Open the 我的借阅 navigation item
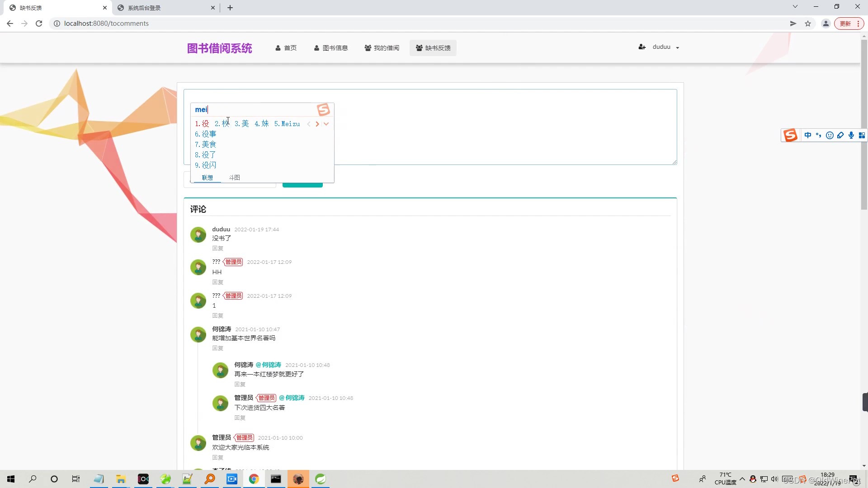The image size is (868, 488). 387,47
